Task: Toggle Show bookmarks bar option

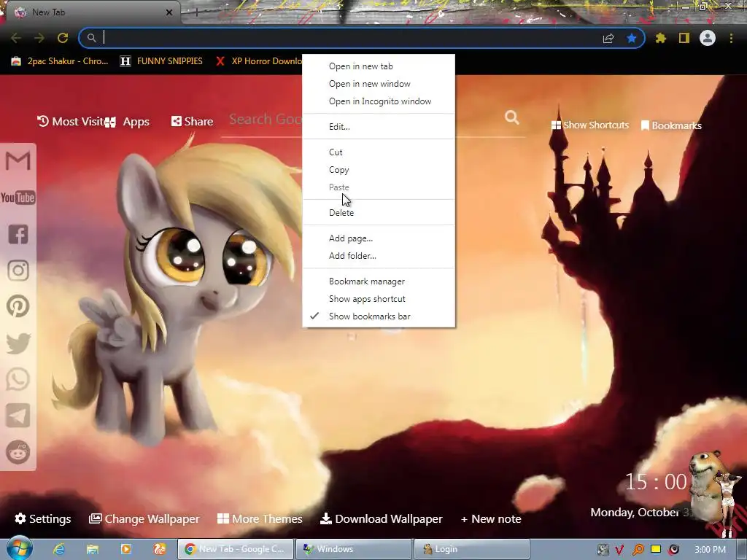Action: click(379, 316)
